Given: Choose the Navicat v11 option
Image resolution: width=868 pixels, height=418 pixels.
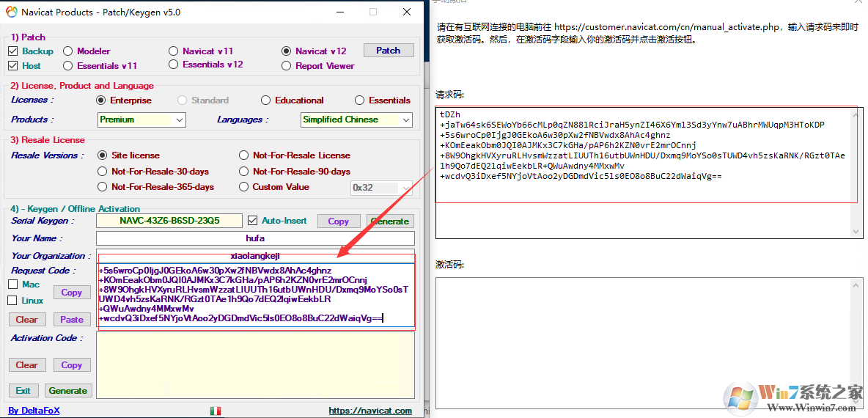Looking at the screenshot, I should [x=173, y=51].
